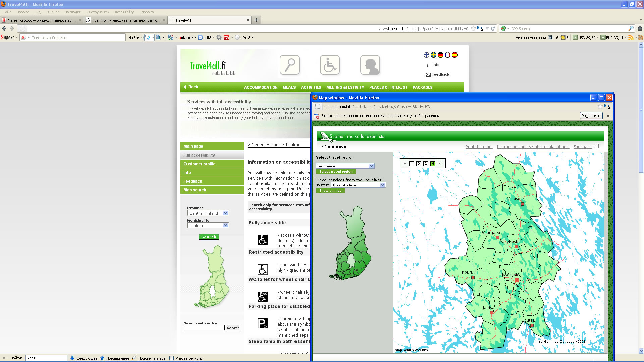Screen dimensions: 644x362
Task: Switch to the Магнитогорск Яндекс tab
Action: 42,20
